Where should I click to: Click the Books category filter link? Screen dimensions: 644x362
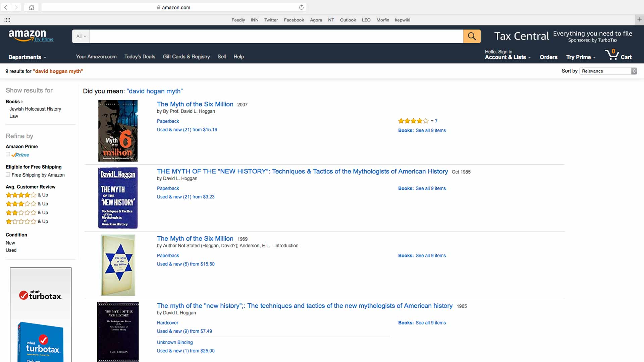click(12, 101)
